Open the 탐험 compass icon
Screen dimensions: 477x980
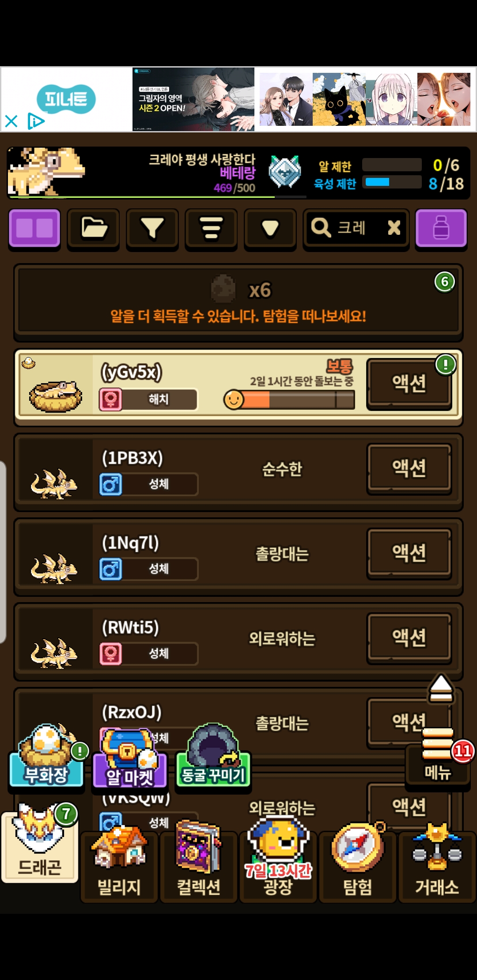[358, 861]
